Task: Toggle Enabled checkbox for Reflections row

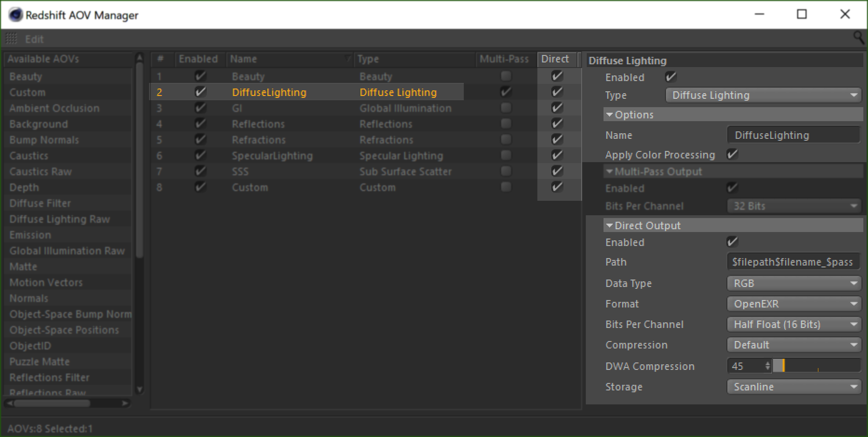Action: (200, 123)
